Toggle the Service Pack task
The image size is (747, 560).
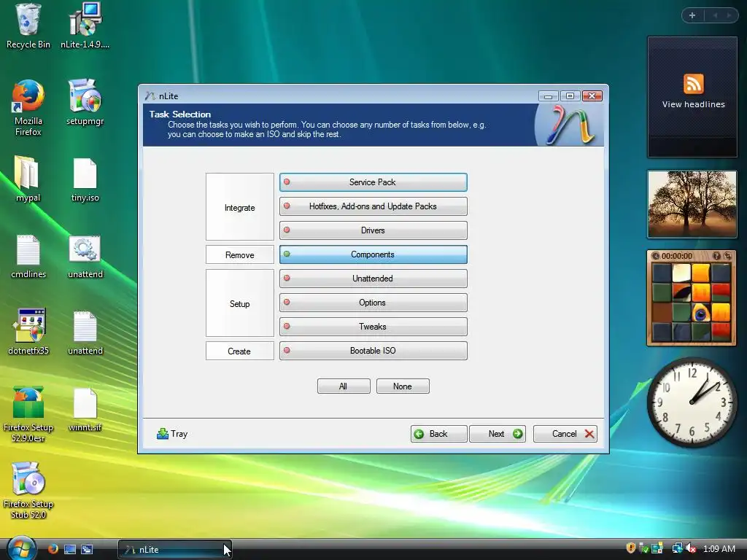(373, 182)
